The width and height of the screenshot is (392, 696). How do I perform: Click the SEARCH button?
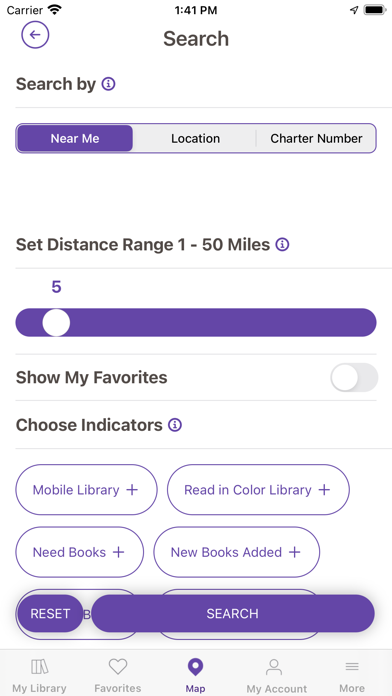233,613
